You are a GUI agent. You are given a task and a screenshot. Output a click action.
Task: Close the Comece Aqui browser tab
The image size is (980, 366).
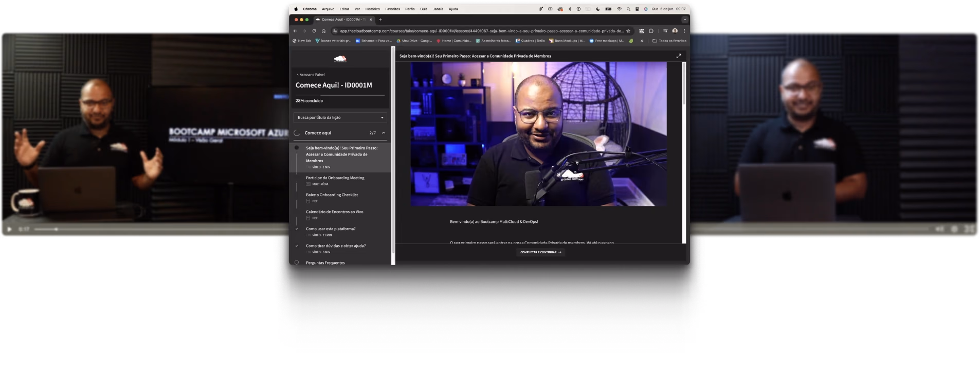[371, 20]
